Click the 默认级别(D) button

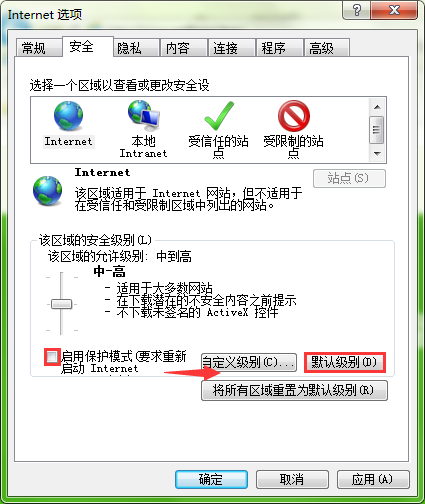point(345,362)
